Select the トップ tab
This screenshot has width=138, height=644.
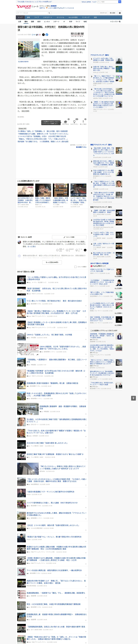click(x=20, y=17)
